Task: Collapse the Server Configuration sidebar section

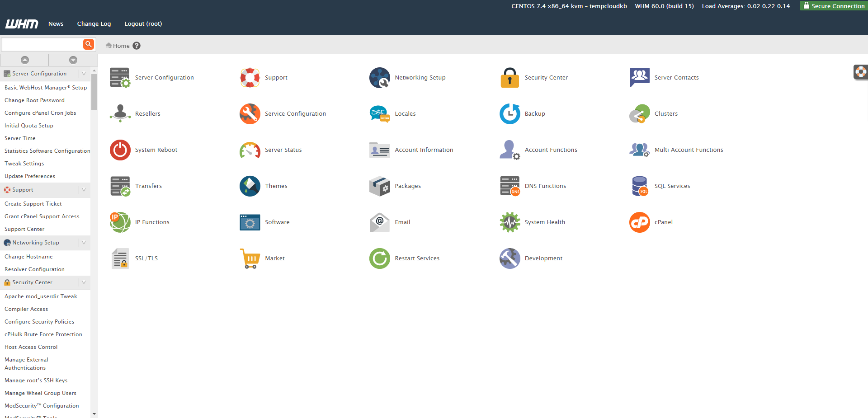Action: [x=84, y=74]
